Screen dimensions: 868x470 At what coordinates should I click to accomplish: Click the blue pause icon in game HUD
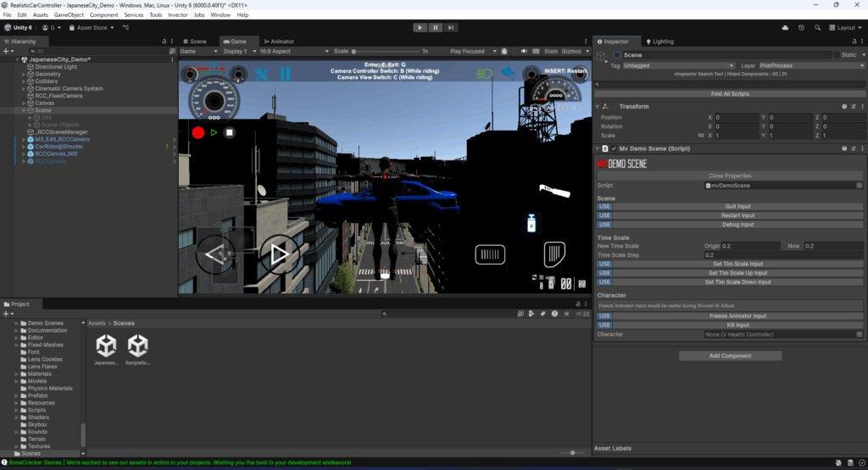(285, 74)
